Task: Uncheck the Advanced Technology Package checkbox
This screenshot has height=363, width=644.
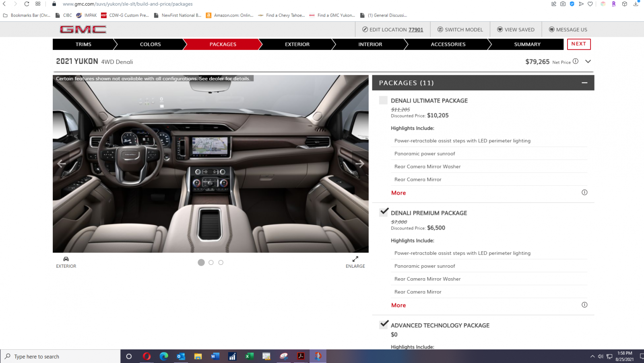Action: [384, 324]
